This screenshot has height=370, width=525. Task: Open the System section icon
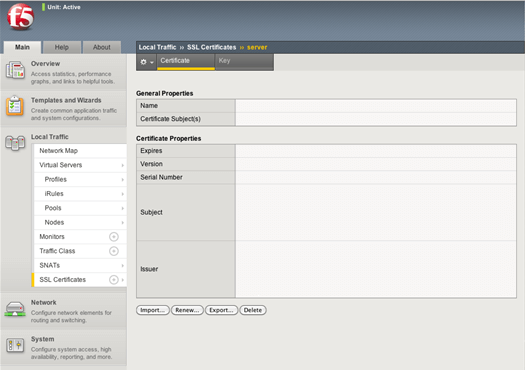[15, 346]
